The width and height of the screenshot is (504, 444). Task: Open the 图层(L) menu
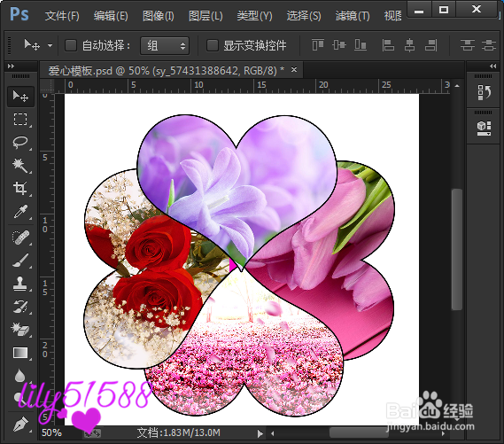tap(205, 15)
